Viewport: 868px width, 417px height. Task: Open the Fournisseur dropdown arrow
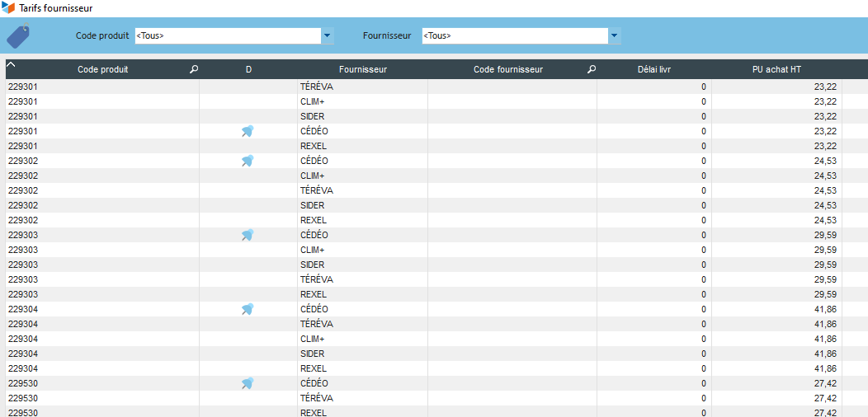point(614,35)
